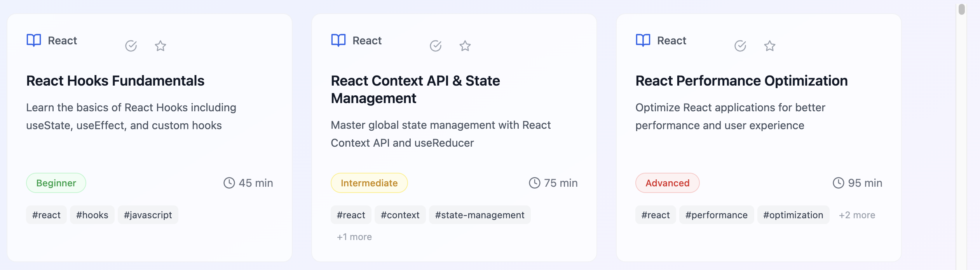
Task: Select the #javascript tag
Action: pyautogui.click(x=148, y=215)
